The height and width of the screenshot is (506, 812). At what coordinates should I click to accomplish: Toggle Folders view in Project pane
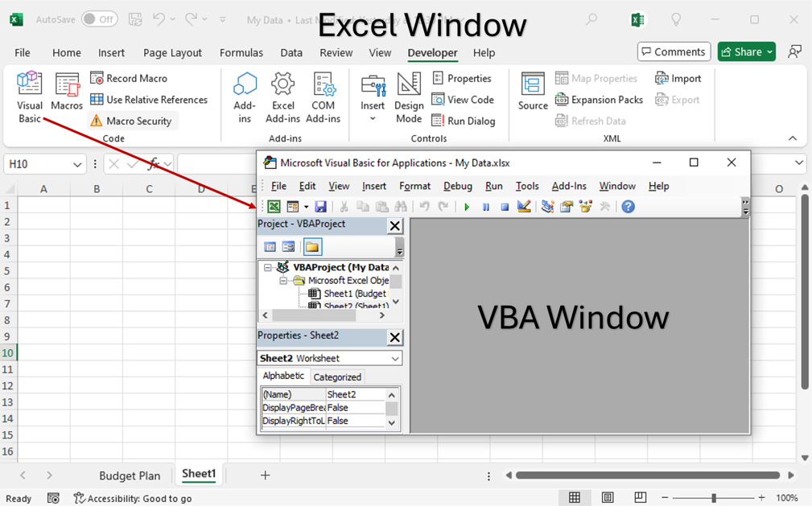[x=312, y=246]
